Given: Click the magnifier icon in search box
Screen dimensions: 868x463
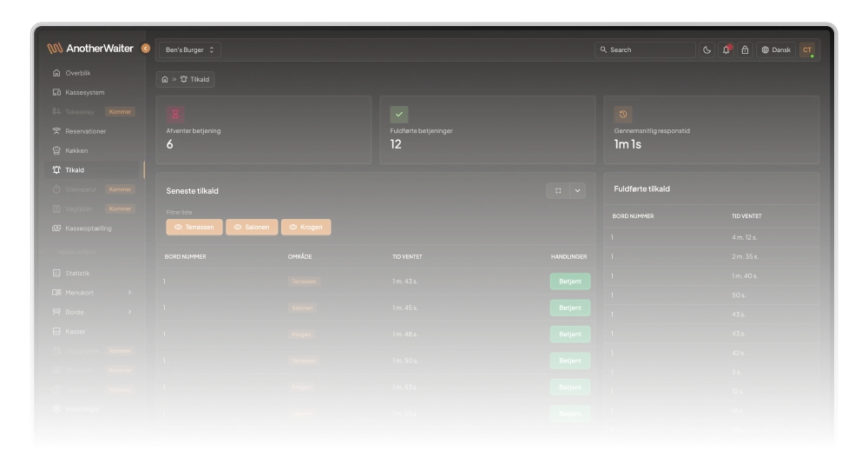Looking at the screenshot, I should pyautogui.click(x=603, y=50).
